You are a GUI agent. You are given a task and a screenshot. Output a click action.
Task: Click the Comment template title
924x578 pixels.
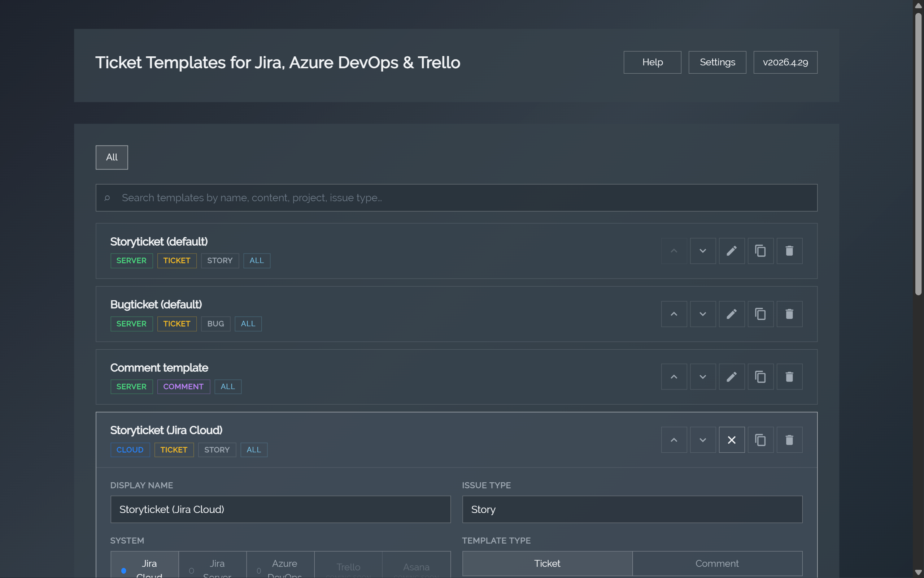[159, 367]
